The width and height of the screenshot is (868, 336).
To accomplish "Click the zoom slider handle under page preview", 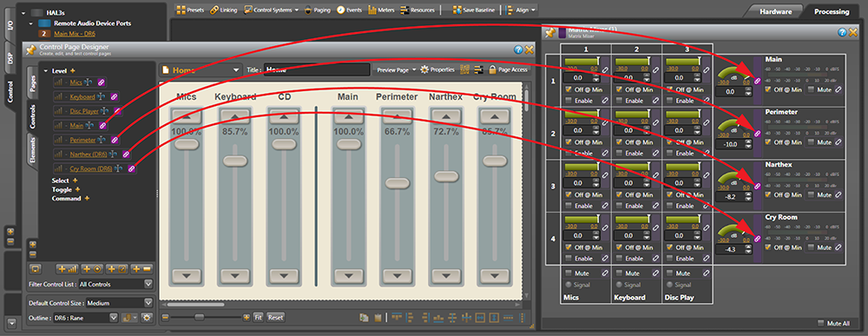I will pyautogui.click(x=200, y=317).
